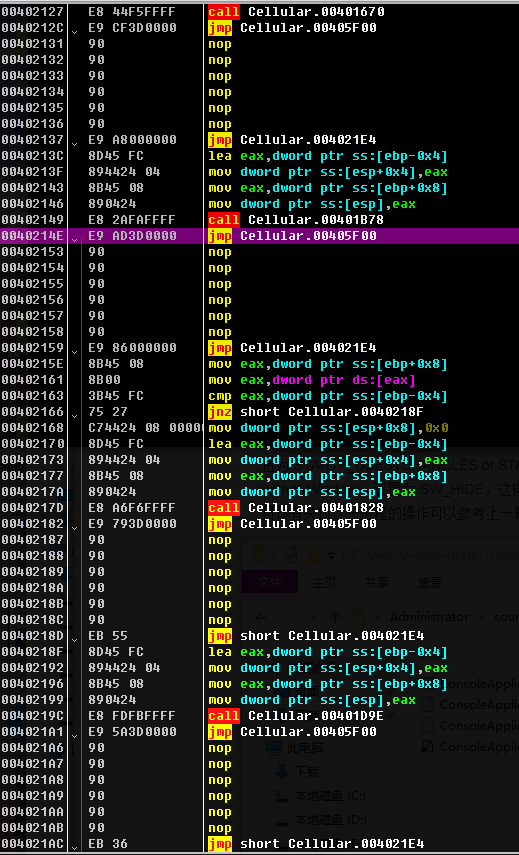This screenshot has width=519, height=855.
Task: Click the jump arrow marker beside 0040212C
Action: [75, 30]
